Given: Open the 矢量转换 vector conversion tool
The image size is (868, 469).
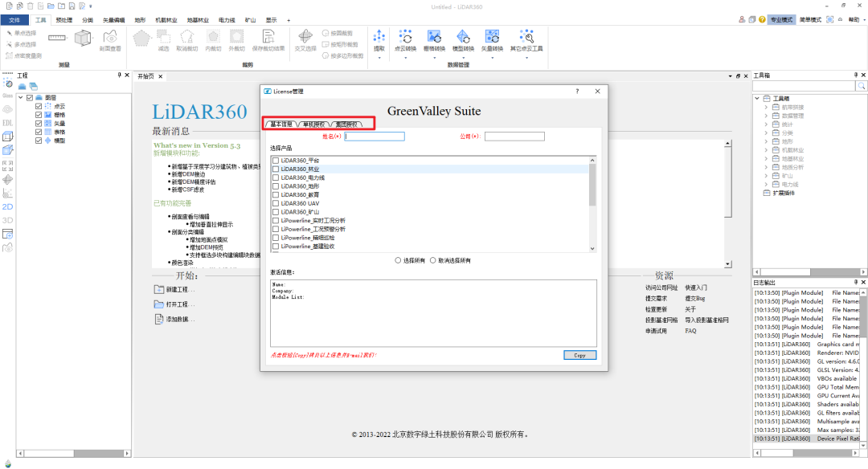Looking at the screenshot, I should (492, 40).
